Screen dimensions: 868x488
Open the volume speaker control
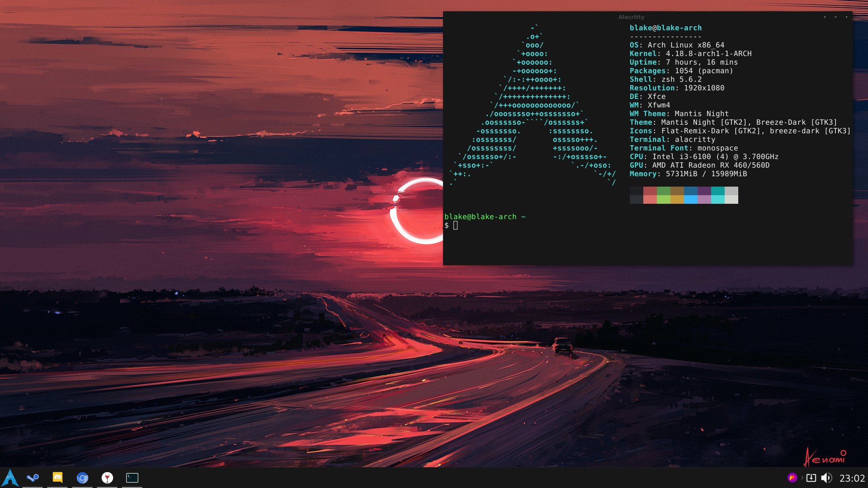coord(826,478)
